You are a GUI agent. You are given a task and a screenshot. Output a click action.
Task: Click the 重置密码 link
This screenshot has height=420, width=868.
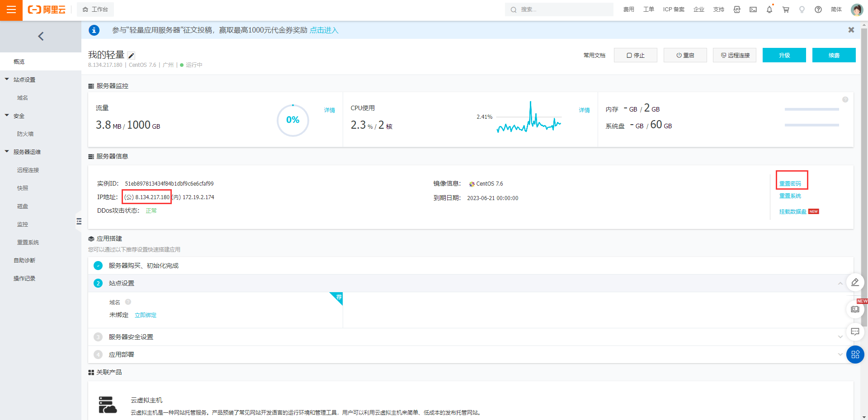tap(790, 183)
